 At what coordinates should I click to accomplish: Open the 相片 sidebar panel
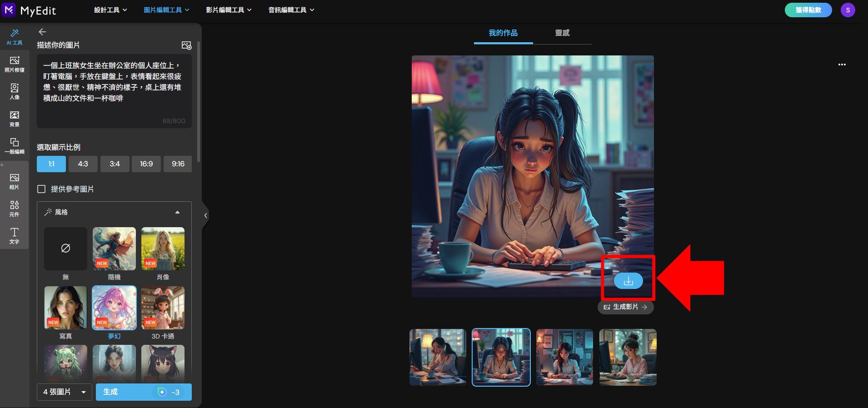[x=15, y=181]
